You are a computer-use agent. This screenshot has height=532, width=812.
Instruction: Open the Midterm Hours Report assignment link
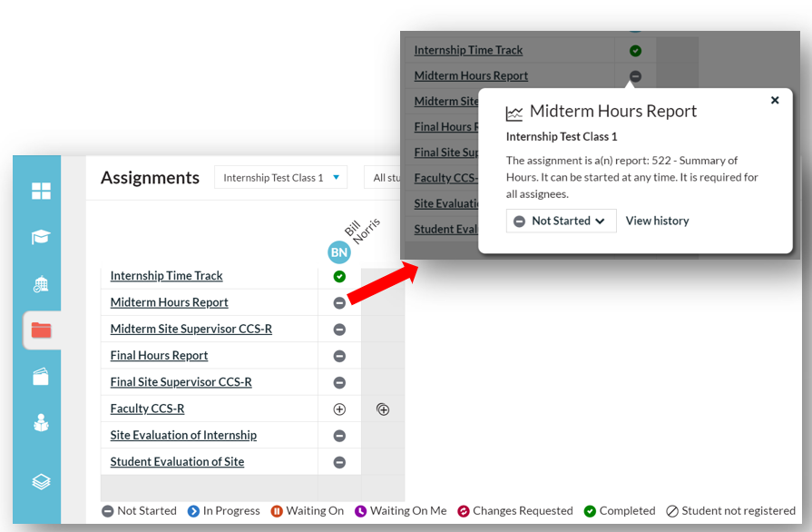click(x=169, y=302)
